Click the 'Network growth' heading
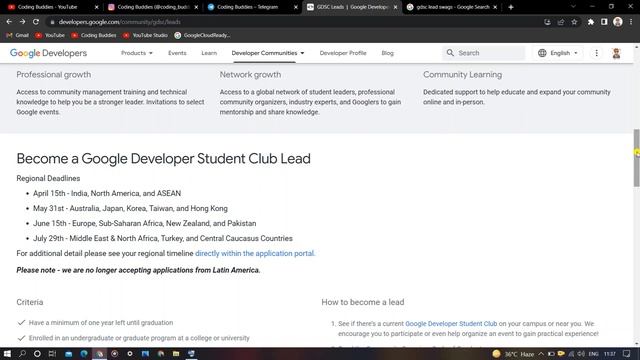Image resolution: width=640 pixels, height=360 pixels. (x=250, y=75)
